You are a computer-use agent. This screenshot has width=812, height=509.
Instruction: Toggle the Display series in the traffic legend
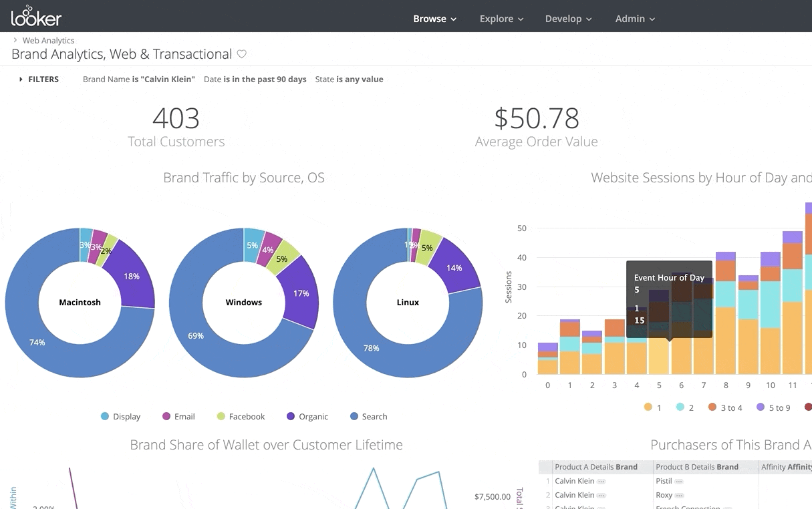[120, 416]
